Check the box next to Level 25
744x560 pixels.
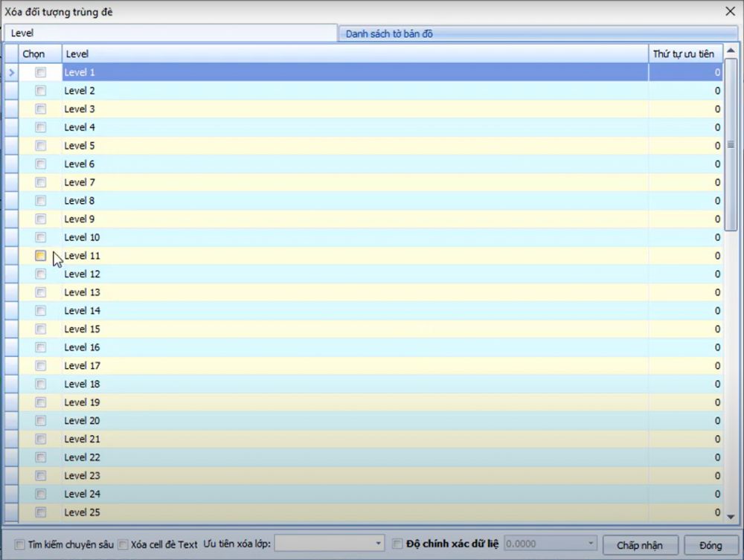pyautogui.click(x=41, y=512)
